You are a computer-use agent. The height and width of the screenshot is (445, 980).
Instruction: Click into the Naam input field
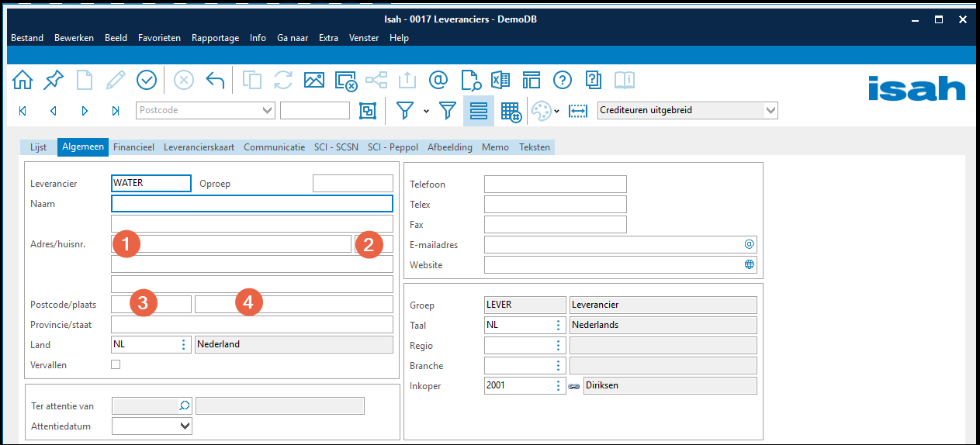(x=252, y=204)
